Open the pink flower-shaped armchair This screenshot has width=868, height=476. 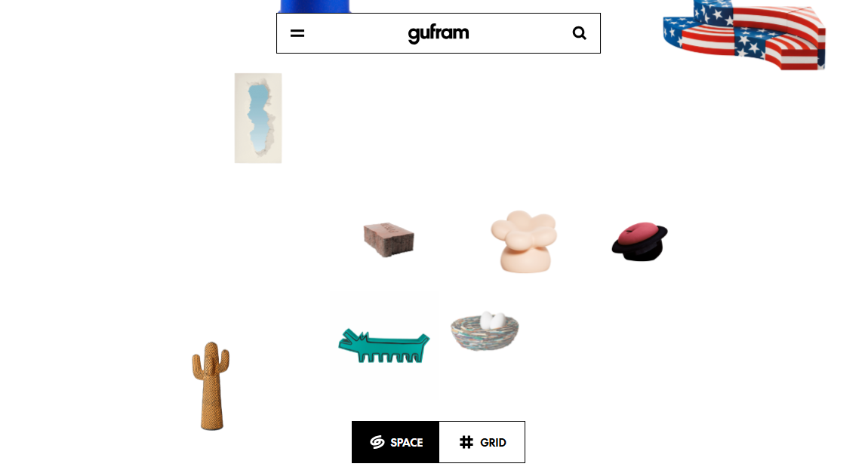coord(524,241)
